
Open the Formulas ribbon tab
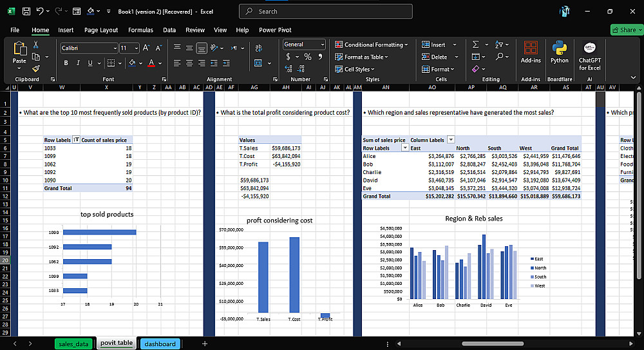[140, 30]
